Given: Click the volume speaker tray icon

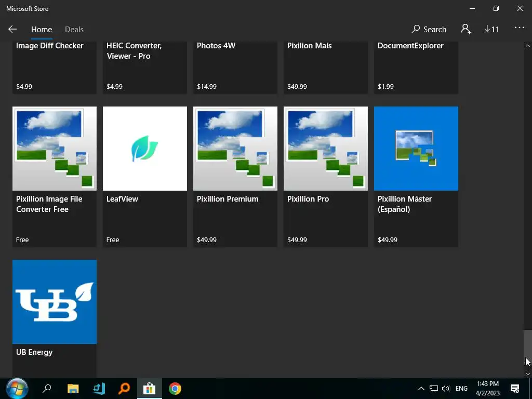Looking at the screenshot, I should click(x=446, y=389).
